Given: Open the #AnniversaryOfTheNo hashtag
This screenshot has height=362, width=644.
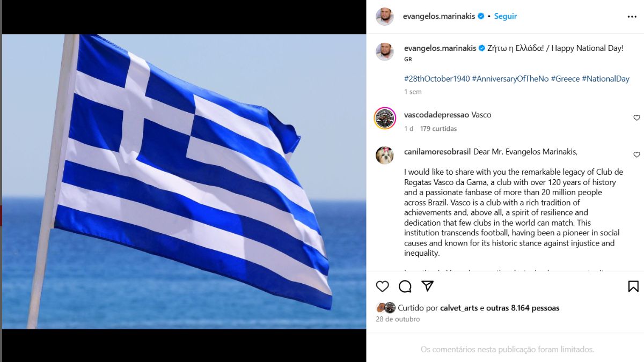Looking at the screenshot, I should (x=510, y=79).
